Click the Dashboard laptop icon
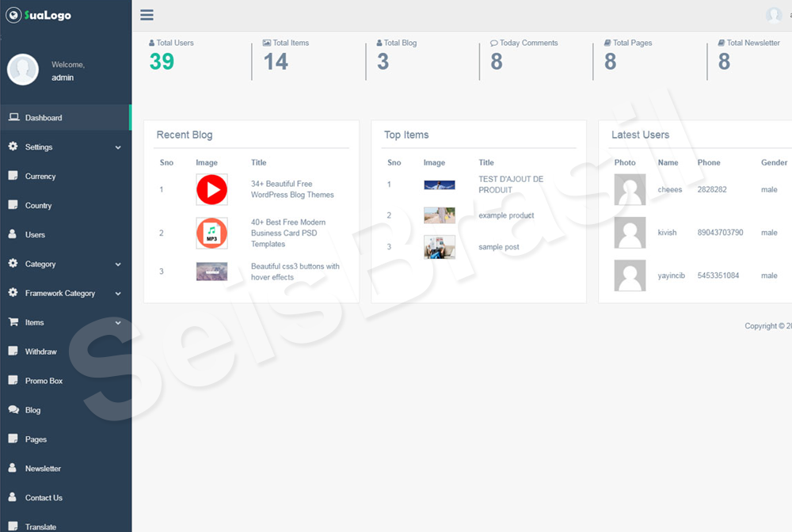792x532 pixels. point(13,117)
